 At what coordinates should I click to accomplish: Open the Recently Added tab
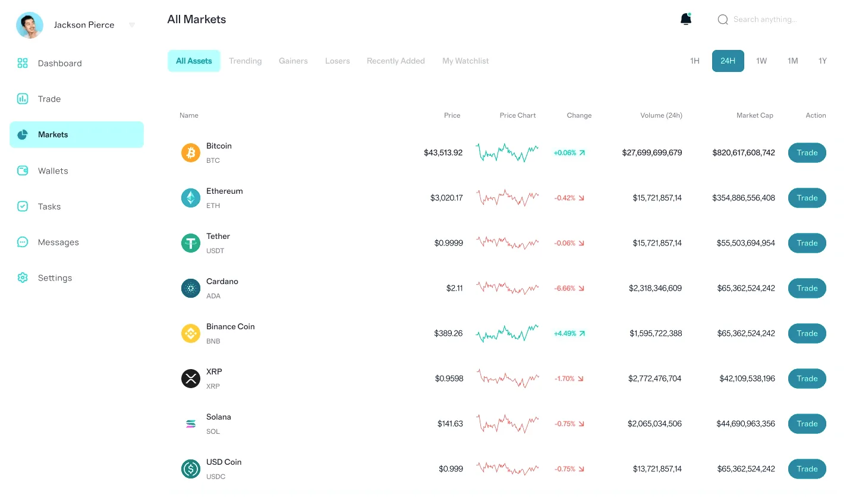[396, 61]
